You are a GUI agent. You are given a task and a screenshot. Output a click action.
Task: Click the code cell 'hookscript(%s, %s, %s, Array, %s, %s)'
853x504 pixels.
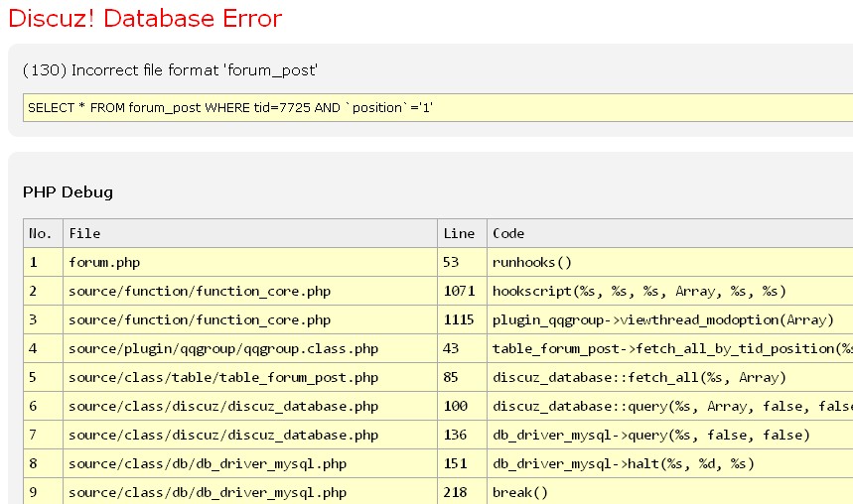[x=670, y=291]
